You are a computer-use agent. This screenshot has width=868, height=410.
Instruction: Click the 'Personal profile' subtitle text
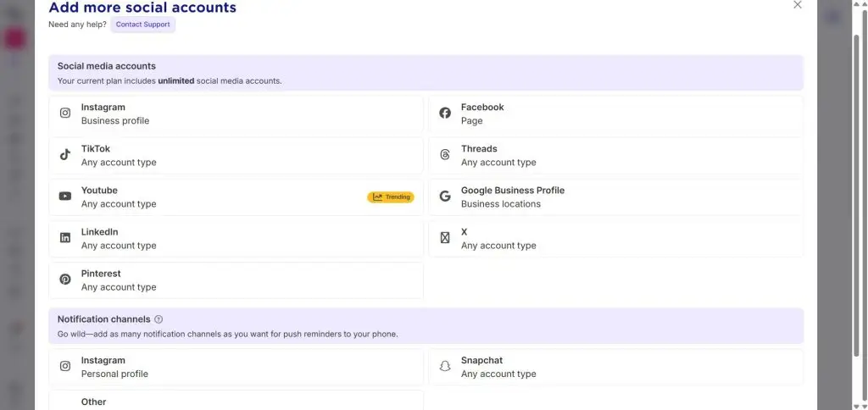coord(114,374)
